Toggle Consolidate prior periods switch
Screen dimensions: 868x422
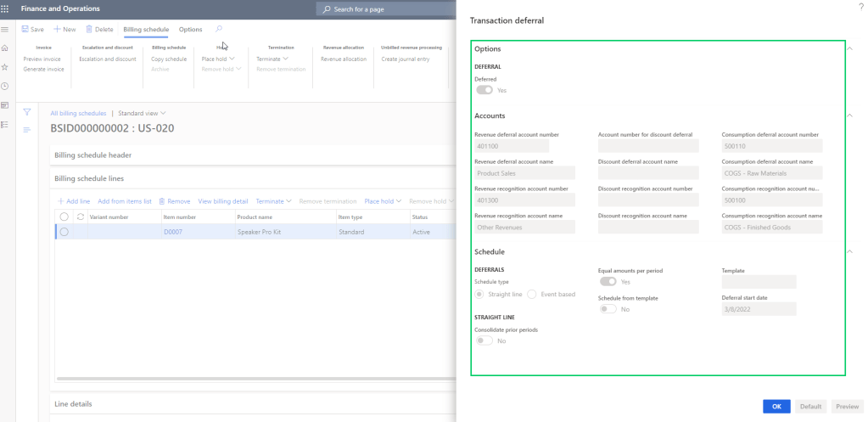[x=484, y=340]
